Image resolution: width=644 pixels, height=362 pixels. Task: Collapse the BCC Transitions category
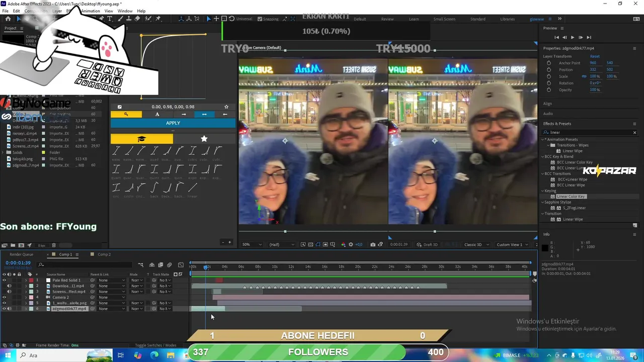coord(543,174)
